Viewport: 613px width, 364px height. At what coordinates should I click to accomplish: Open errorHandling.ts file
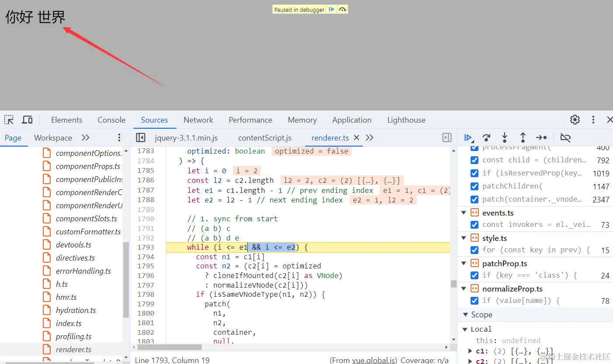(x=83, y=271)
